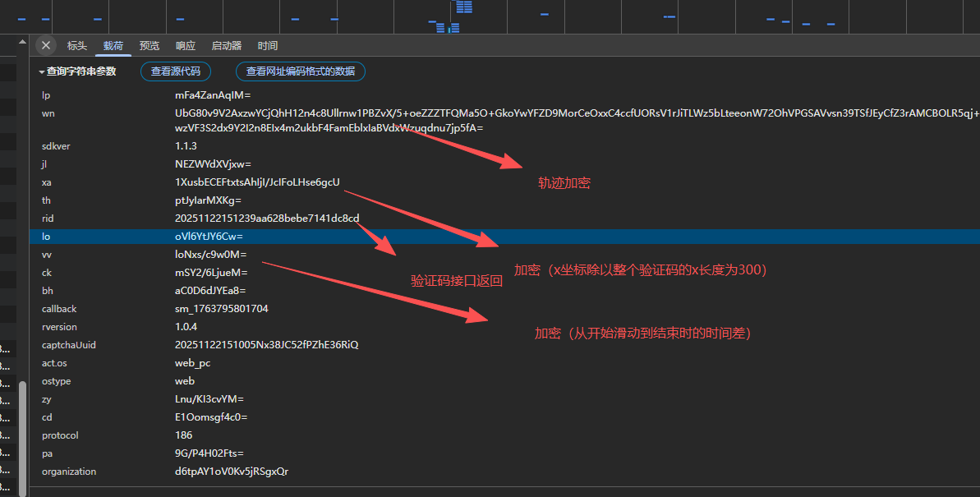The image size is (980, 497).
Task: Select the captchaUuid parameter name
Action: pyautogui.click(x=69, y=345)
